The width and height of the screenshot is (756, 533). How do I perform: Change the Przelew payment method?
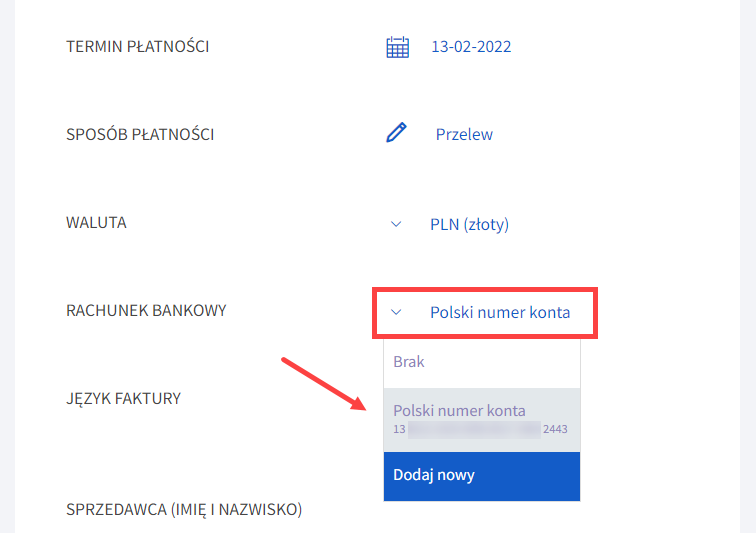tap(464, 135)
